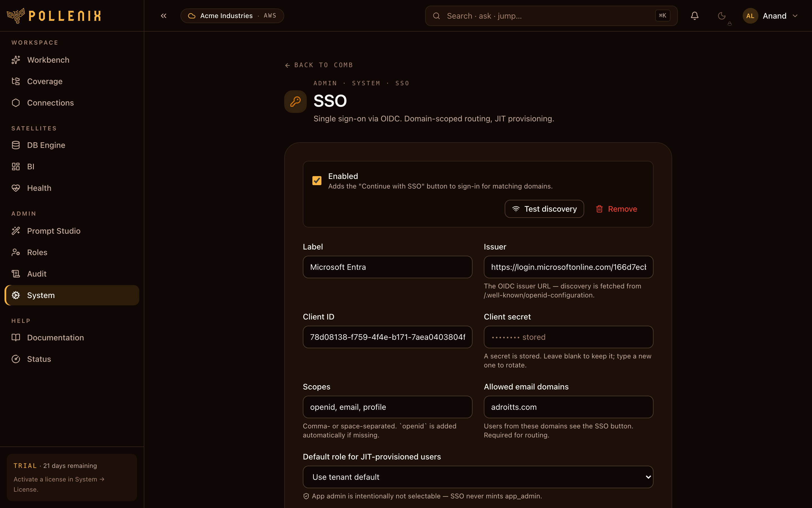Click 'TRIAL · 21 days remaining' text
This screenshot has width=812, height=508.
tap(55, 466)
